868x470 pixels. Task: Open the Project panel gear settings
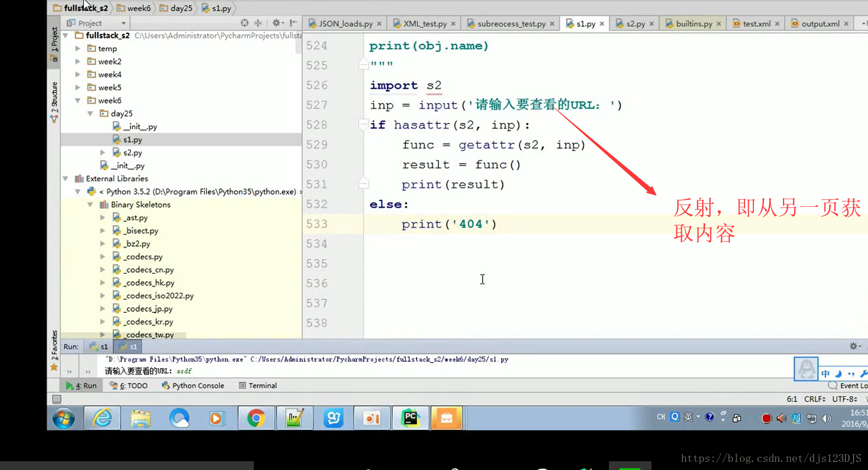click(x=277, y=23)
